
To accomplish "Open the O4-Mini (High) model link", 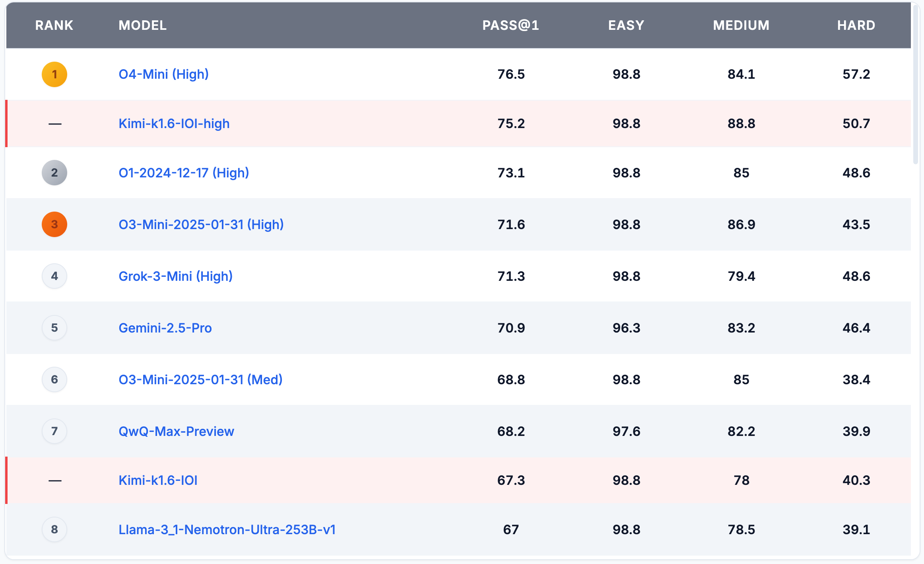I will point(163,74).
